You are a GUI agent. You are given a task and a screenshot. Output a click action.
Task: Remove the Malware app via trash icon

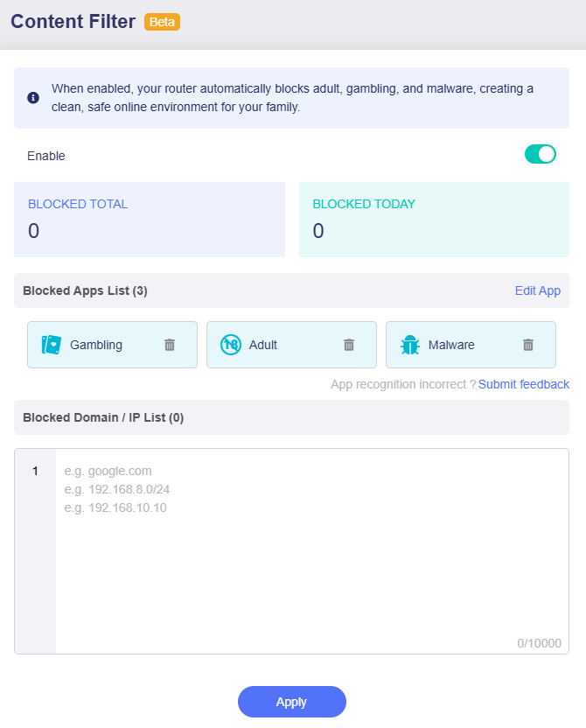(x=528, y=345)
